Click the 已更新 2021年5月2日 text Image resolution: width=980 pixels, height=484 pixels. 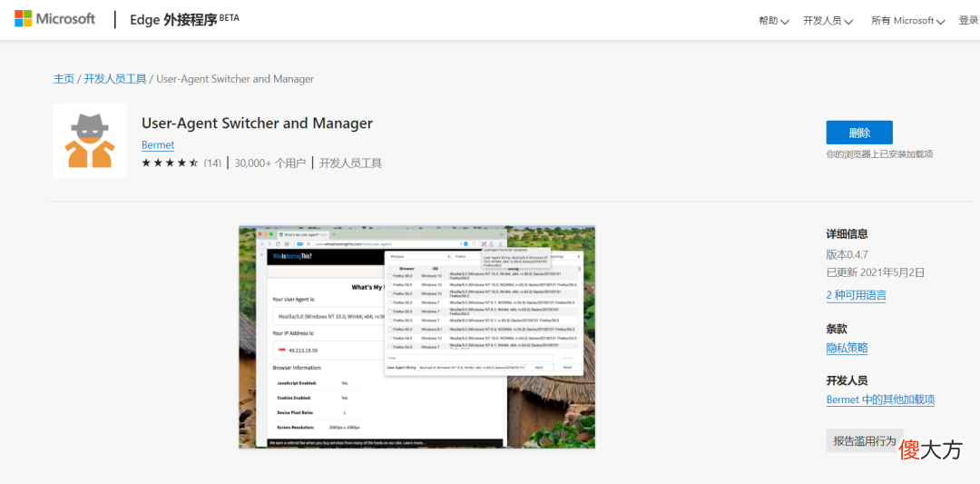coord(875,272)
